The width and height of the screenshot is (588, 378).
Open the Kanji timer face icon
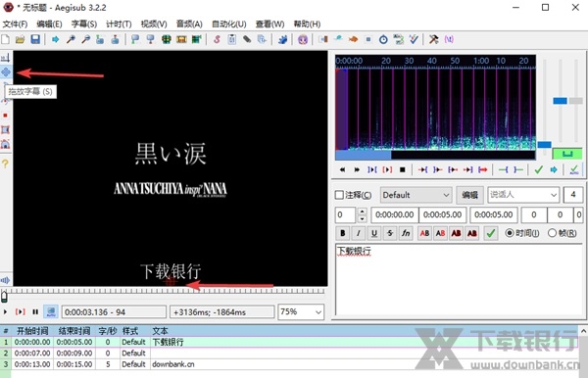(303, 39)
